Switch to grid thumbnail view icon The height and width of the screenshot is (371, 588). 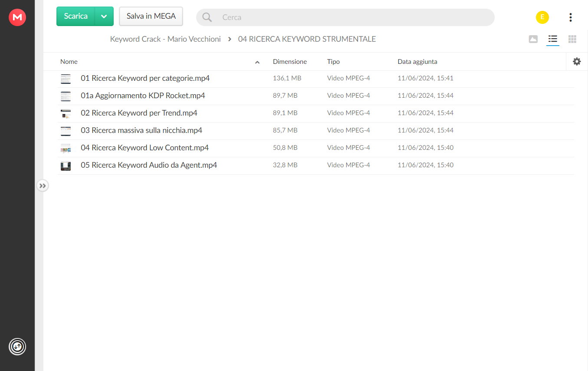coord(572,39)
